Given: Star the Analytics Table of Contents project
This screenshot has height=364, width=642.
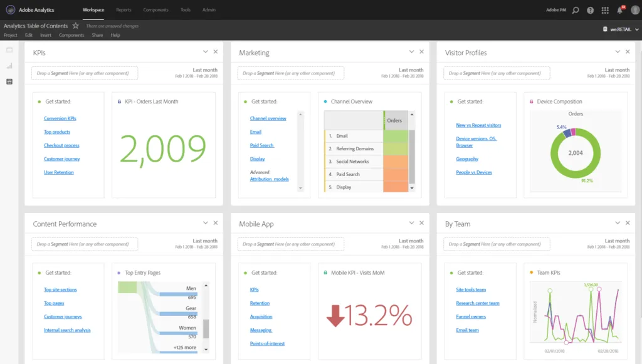Looking at the screenshot, I should (x=76, y=26).
